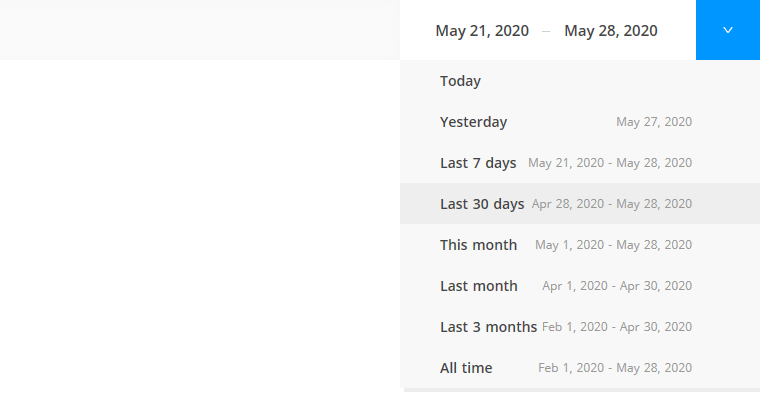760x399 pixels.
Task: Click the Apr 28, 2020 - May 28, 2020 text
Action: coord(612,204)
